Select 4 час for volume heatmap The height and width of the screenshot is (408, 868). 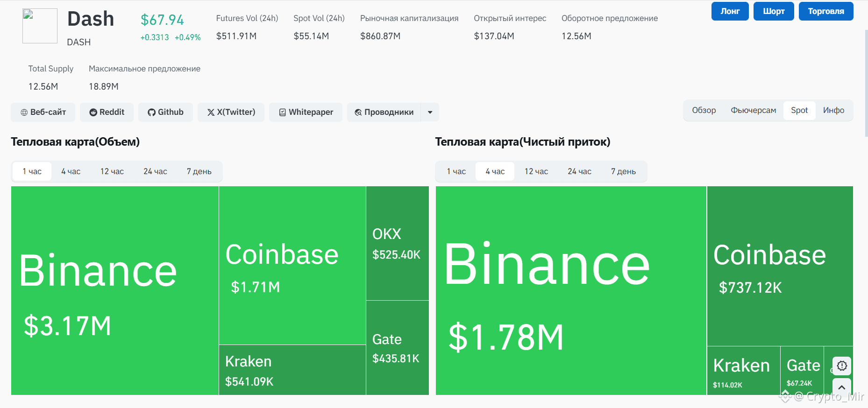tap(71, 171)
